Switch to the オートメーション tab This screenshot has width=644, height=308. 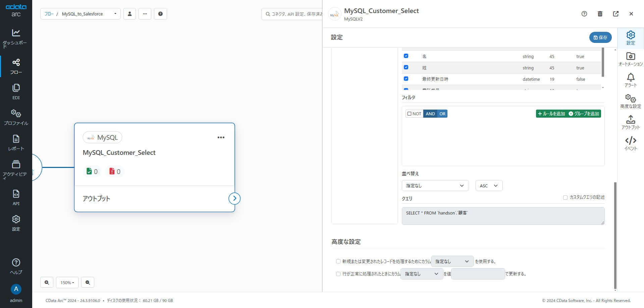click(631, 59)
